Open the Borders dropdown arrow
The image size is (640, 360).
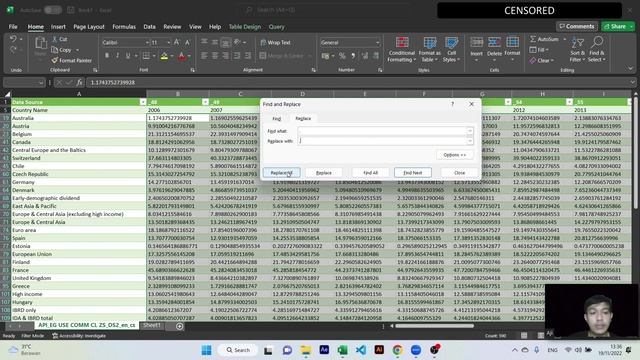point(154,56)
